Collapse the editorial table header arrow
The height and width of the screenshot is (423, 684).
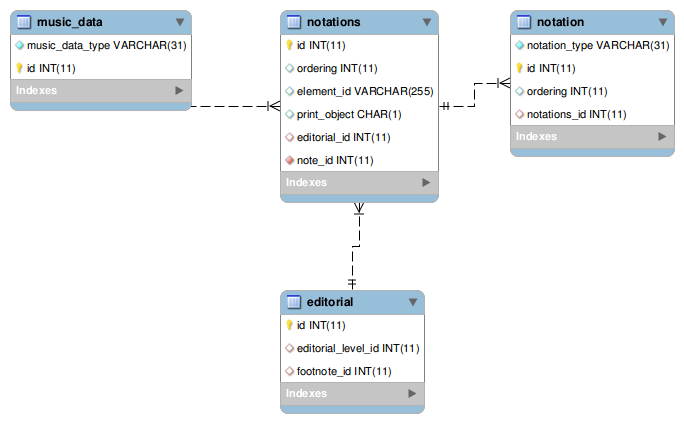pos(412,302)
